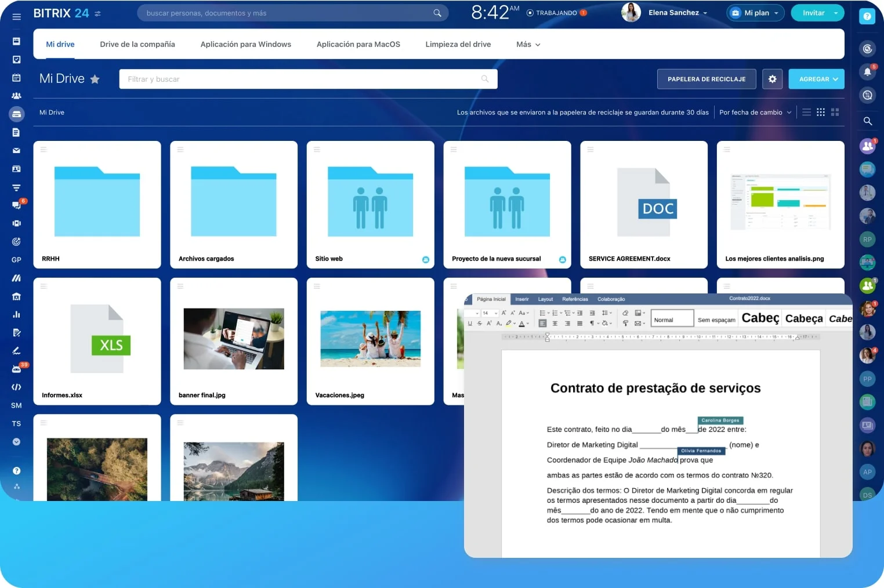Expand the Más tab menu
Image resolution: width=884 pixels, height=588 pixels.
528,45
